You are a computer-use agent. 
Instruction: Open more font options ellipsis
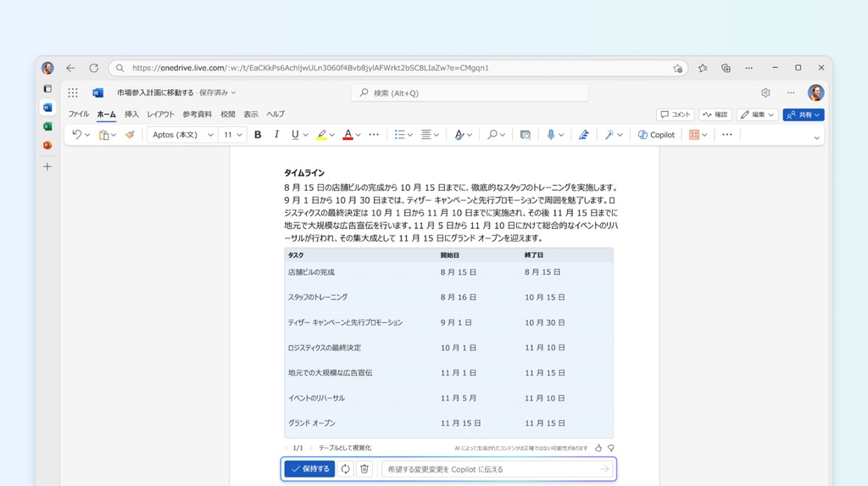pos(374,135)
